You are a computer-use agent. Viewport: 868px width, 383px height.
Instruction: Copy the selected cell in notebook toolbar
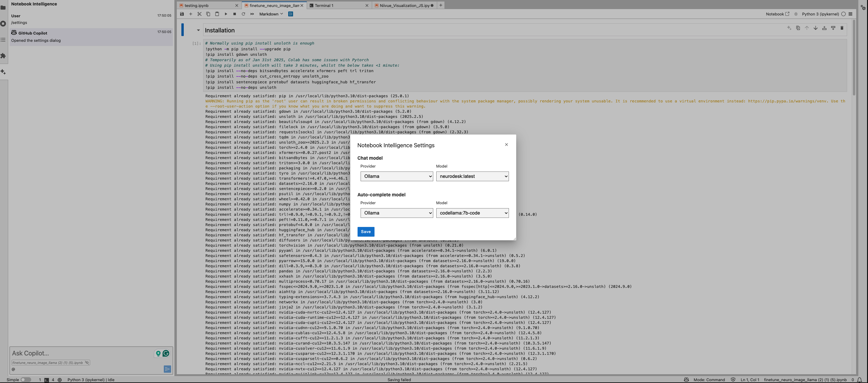pyautogui.click(x=208, y=14)
